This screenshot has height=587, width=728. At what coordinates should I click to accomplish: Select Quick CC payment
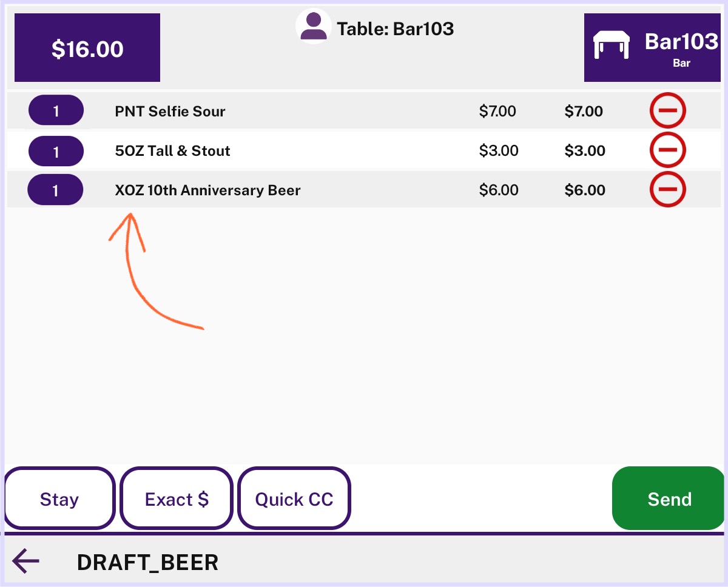click(294, 498)
